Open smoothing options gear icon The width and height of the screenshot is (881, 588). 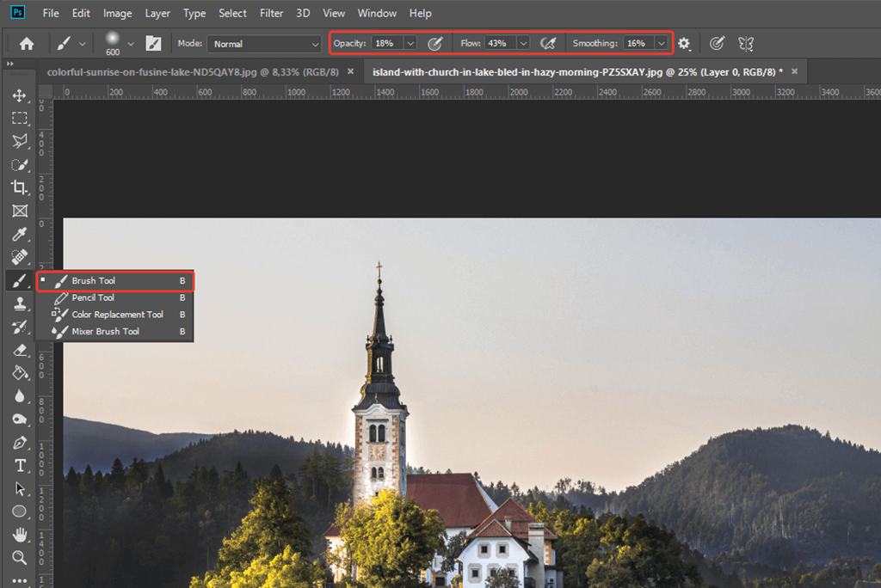(684, 43)
